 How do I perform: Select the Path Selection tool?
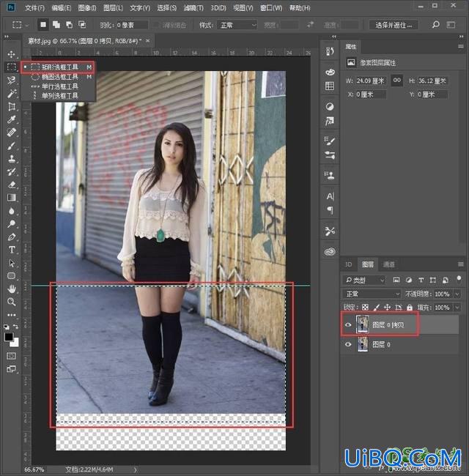point(12,263)
